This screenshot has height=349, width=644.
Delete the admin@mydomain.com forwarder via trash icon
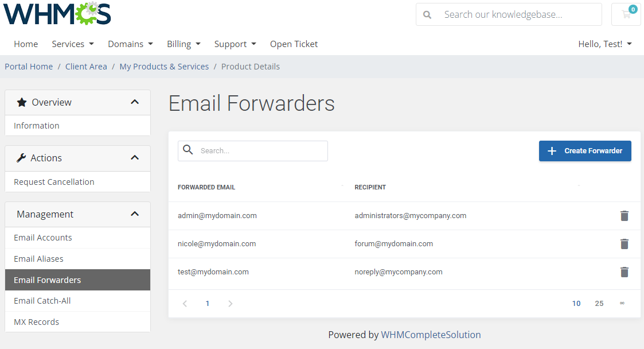point(625,216)
